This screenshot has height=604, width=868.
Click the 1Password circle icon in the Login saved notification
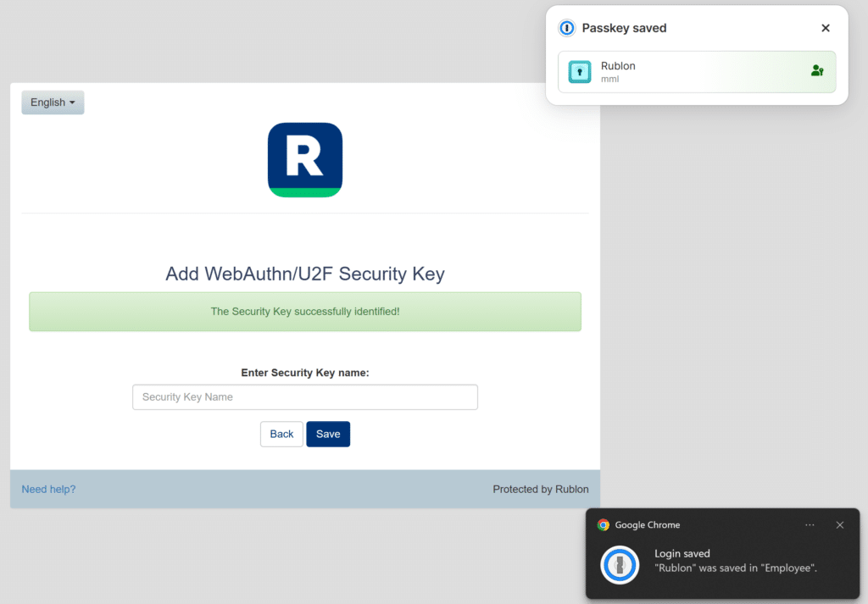tap(620, 565)
